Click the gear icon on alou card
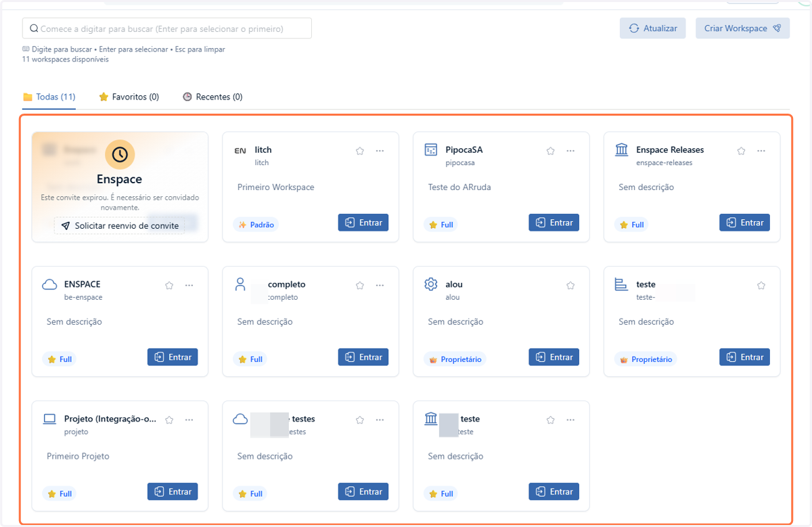The image size is (812, 527). (431, 285)
